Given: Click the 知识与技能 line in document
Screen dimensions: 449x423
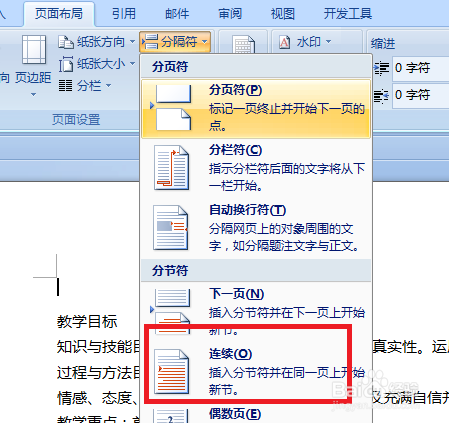Looking at the screenshot, I should 98,347.
